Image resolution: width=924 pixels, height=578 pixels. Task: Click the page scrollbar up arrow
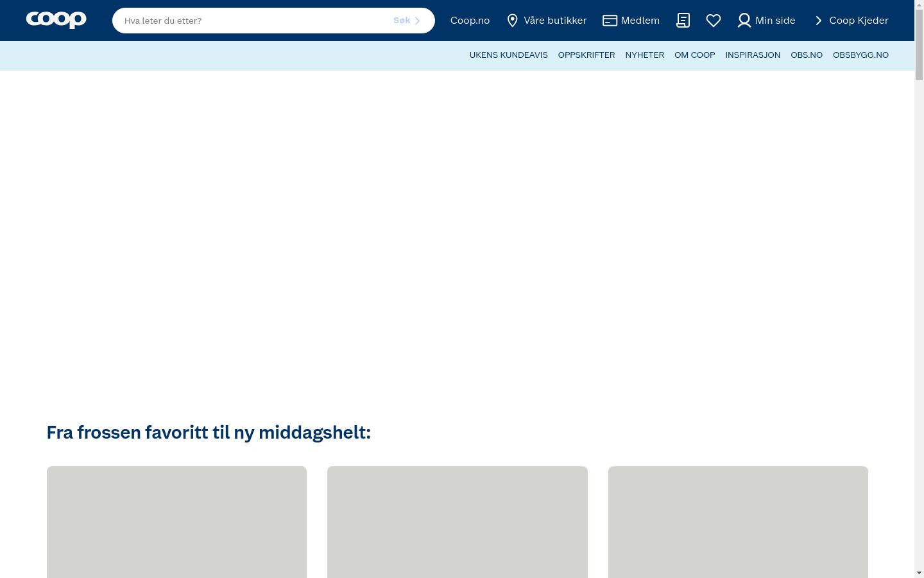pyautogui.click(x=919, y=5)
